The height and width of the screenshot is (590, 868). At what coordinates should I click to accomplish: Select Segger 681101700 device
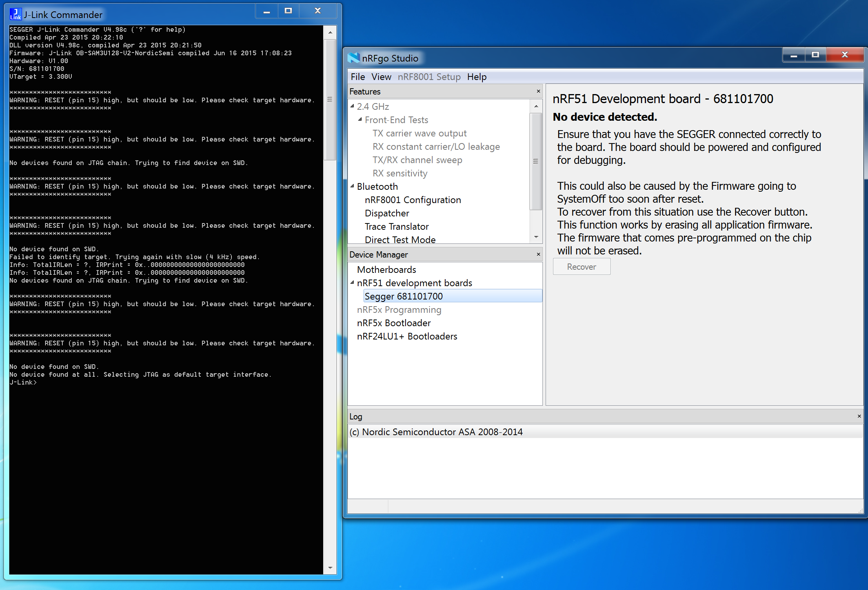point(453,296)
